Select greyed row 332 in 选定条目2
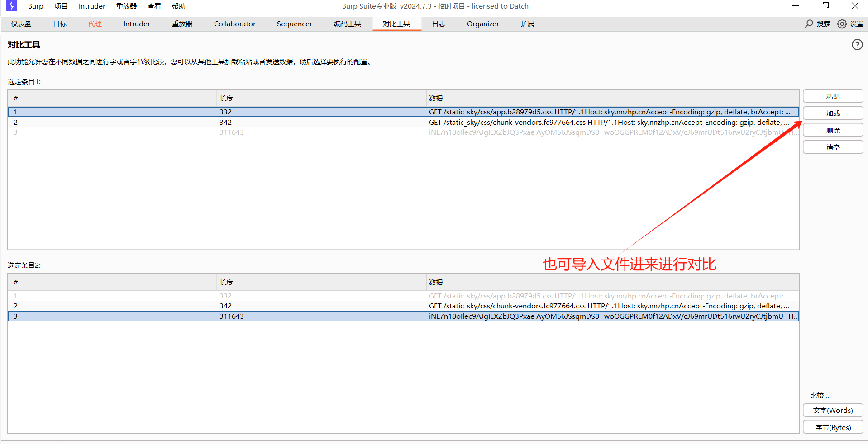868x444 pixels. (403, 296)
